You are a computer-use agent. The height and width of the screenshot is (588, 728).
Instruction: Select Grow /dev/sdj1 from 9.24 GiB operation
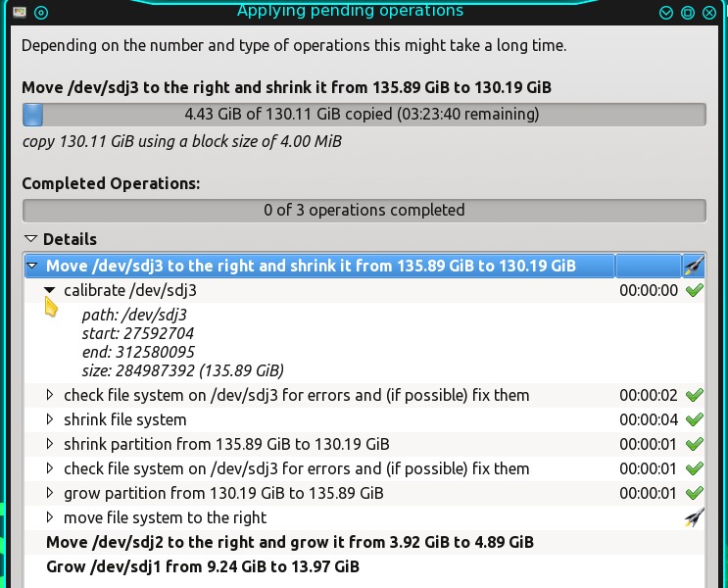click(203, 566)
